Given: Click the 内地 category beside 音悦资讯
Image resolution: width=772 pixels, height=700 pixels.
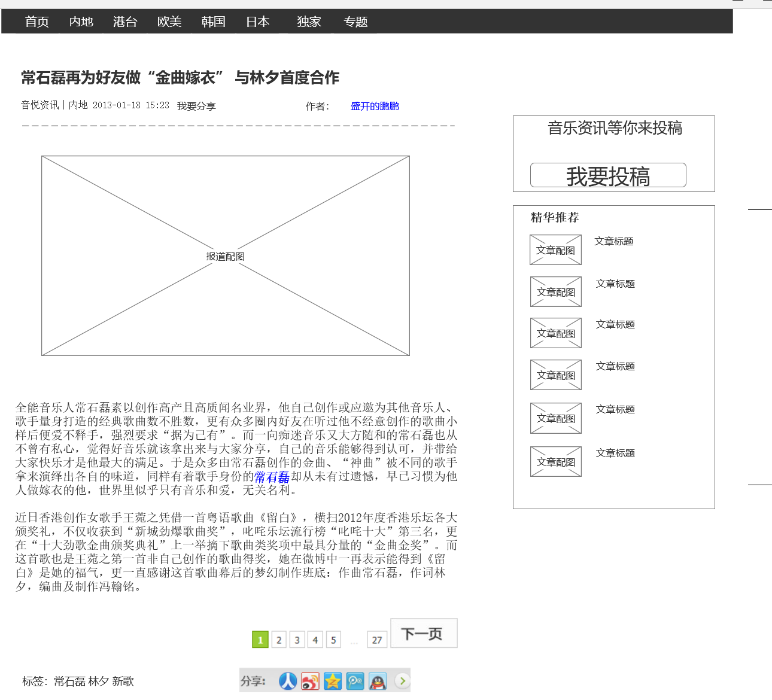Looking at the screenshot, I should (78, 105).
